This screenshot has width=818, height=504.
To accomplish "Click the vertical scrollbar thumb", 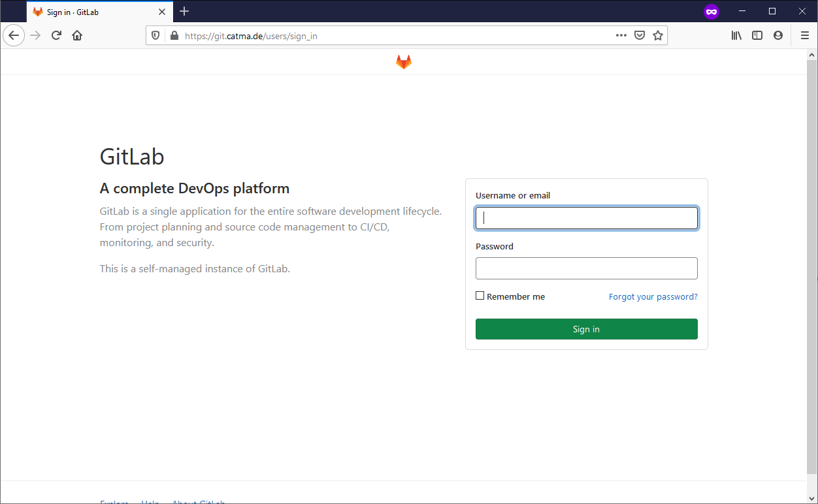I will coord(812,266).
